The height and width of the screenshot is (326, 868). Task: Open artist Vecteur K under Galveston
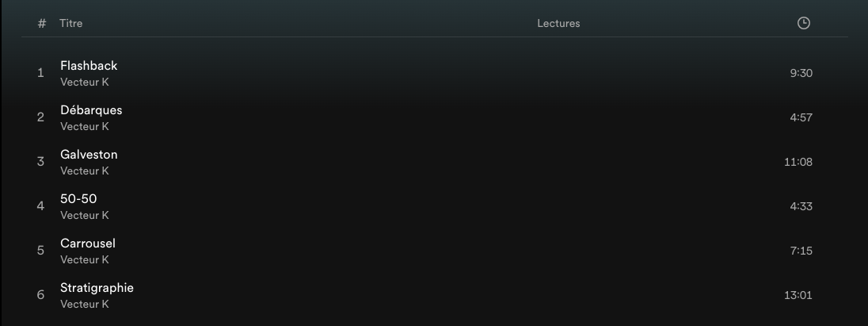(x=84, y=171)
